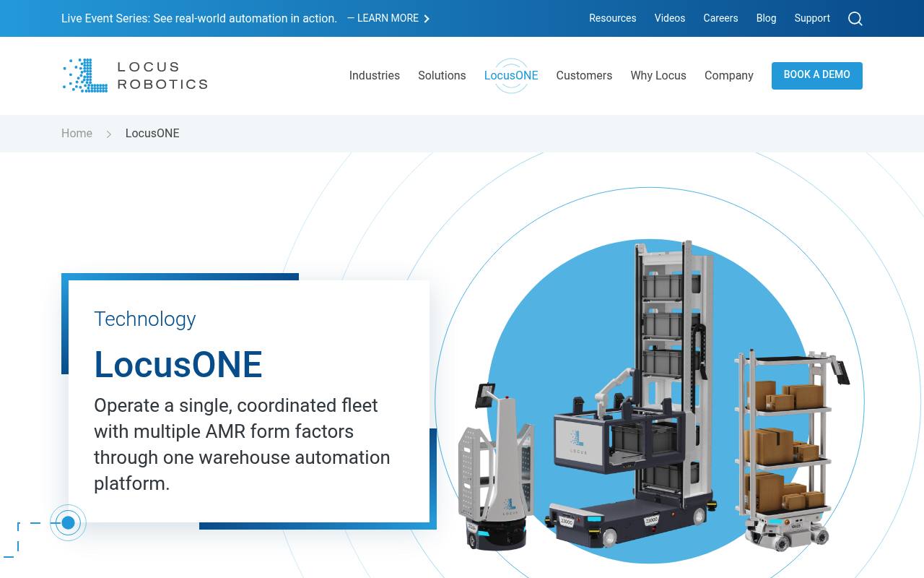Visit the Careers page
This screenshot has width=924, height=578.
click(x=720, y=18)
